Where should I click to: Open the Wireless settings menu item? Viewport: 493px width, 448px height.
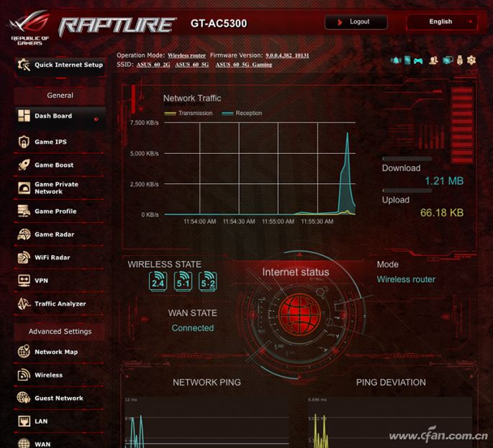(60, 375)
